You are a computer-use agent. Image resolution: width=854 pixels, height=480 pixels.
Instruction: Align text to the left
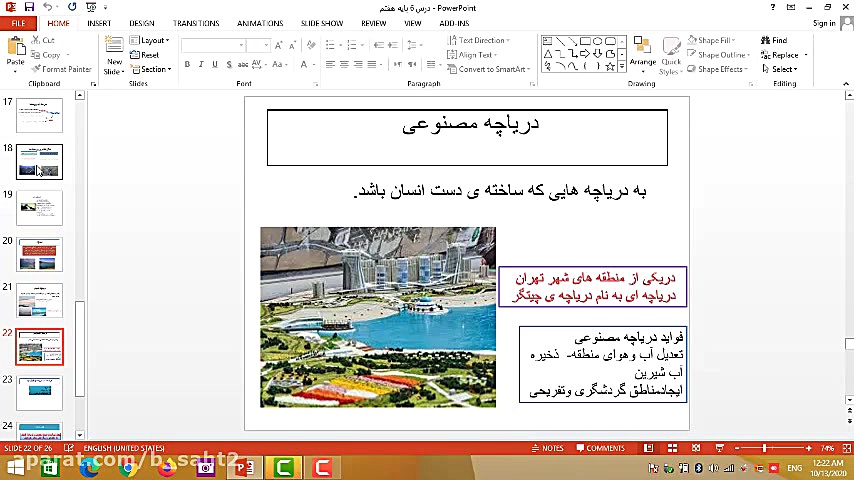[330, 64]
